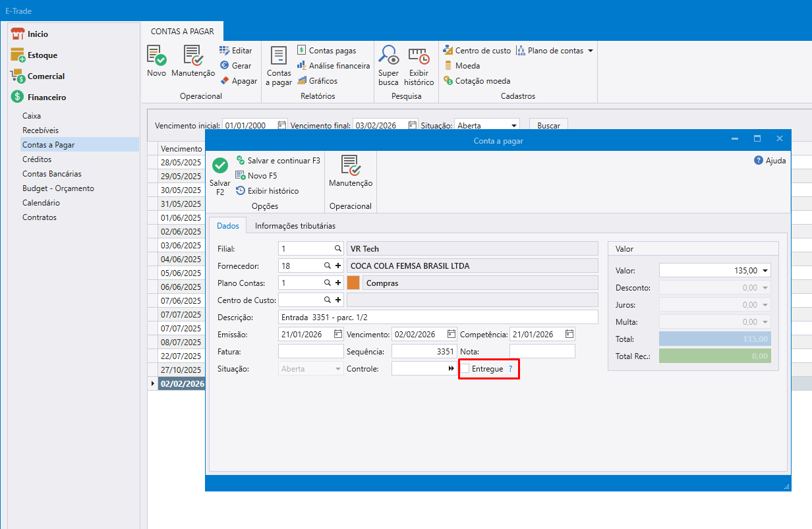Enable the Entregue checkbox
812x529 pixels.
(465, 369)
